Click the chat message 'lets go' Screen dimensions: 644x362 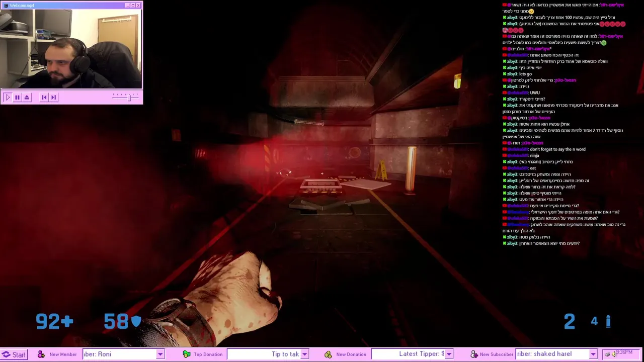(x=525, y=74)
